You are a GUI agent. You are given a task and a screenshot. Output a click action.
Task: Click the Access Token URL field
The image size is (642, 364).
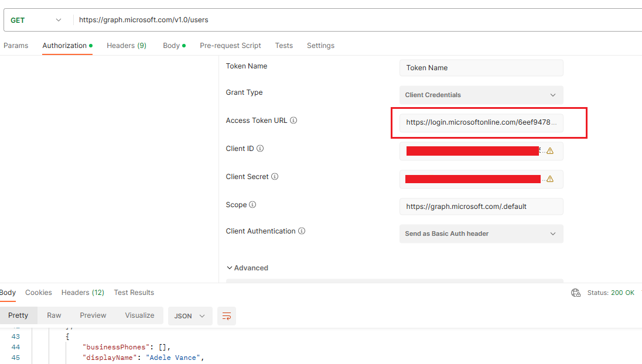coord(481,122)
